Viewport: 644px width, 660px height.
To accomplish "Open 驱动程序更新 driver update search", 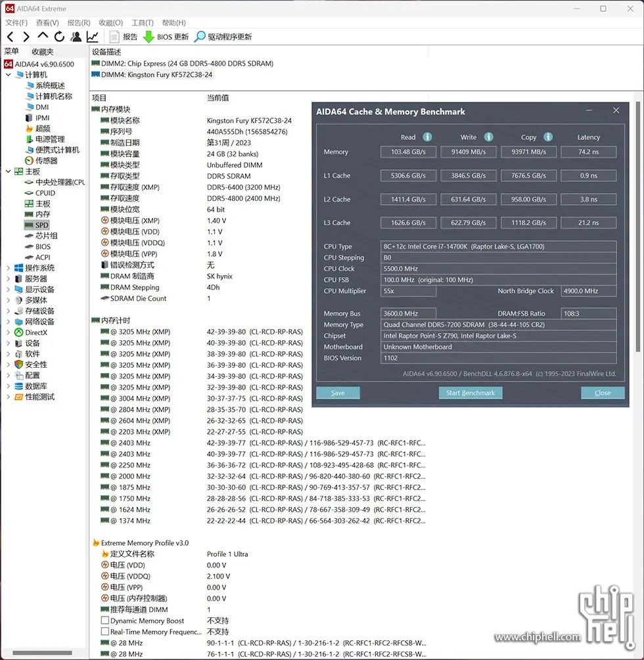I will click(223, 37).
